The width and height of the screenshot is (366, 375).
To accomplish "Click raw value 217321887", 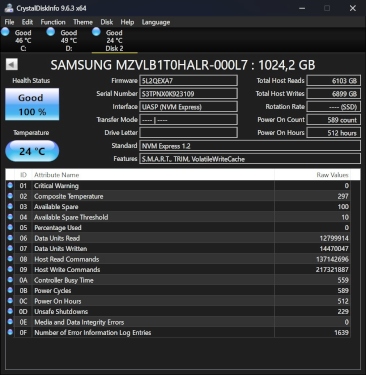I will 332,270.
